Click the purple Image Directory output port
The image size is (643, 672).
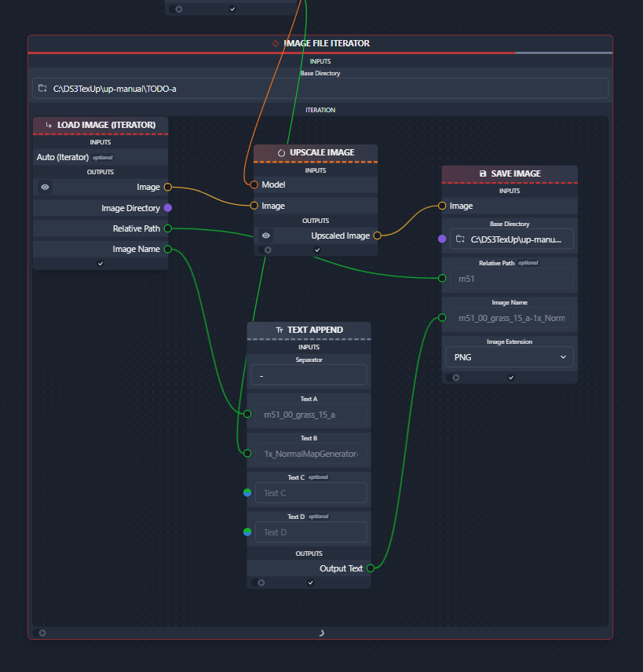[x=166, y=207]
